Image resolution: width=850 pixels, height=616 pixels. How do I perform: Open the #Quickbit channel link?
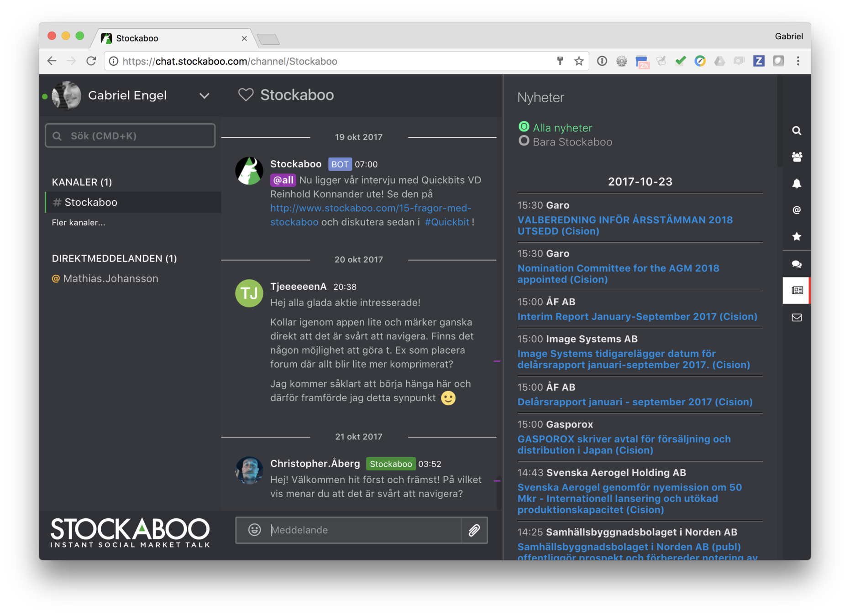[447, 222]
